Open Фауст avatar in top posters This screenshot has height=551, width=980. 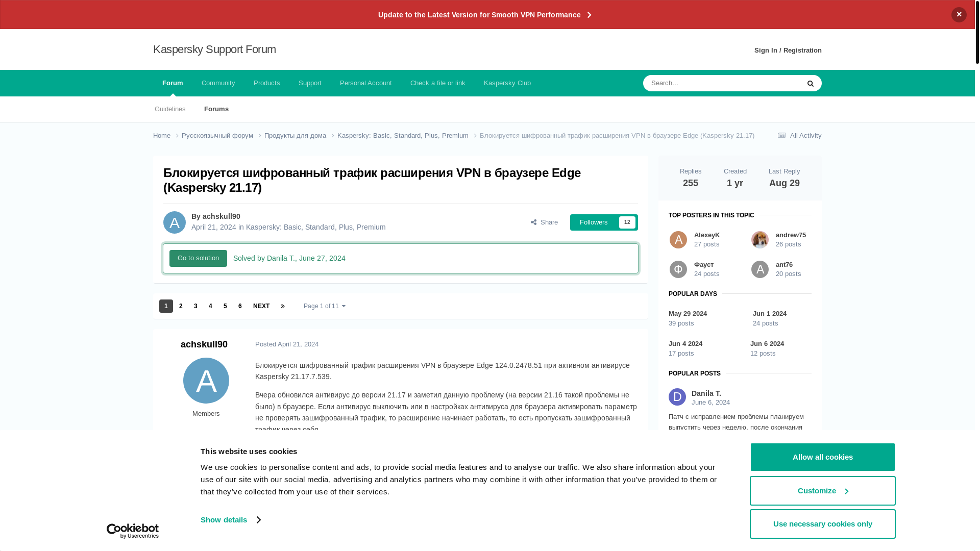point(678,269)
